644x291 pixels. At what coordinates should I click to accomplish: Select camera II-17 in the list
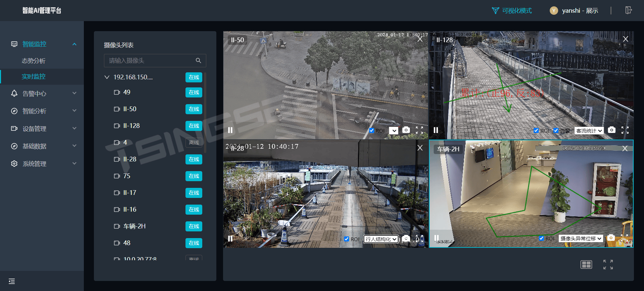(x=130, y=193)
